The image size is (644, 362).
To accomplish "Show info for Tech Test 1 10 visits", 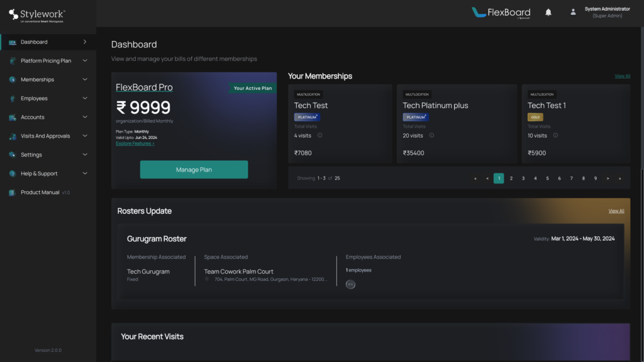I will (555, 136).
